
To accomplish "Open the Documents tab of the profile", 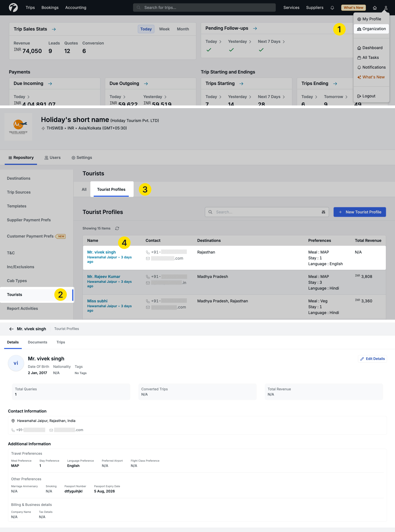I will pos(38,342).
